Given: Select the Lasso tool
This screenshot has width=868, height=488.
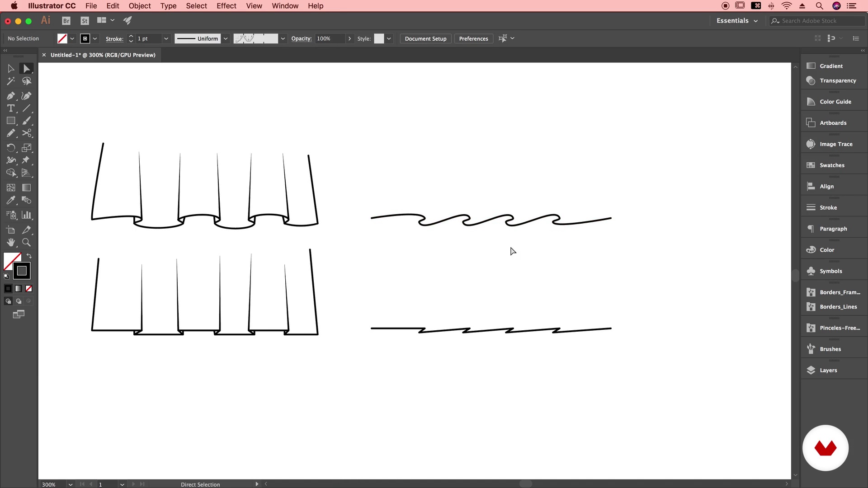Looking at the screenshot, I should pos(27,81).
